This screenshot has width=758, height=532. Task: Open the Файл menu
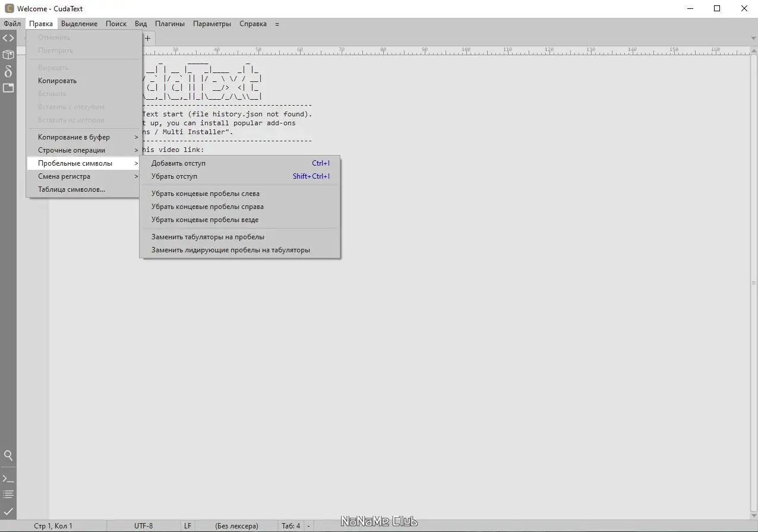click(x=12, y=24)
